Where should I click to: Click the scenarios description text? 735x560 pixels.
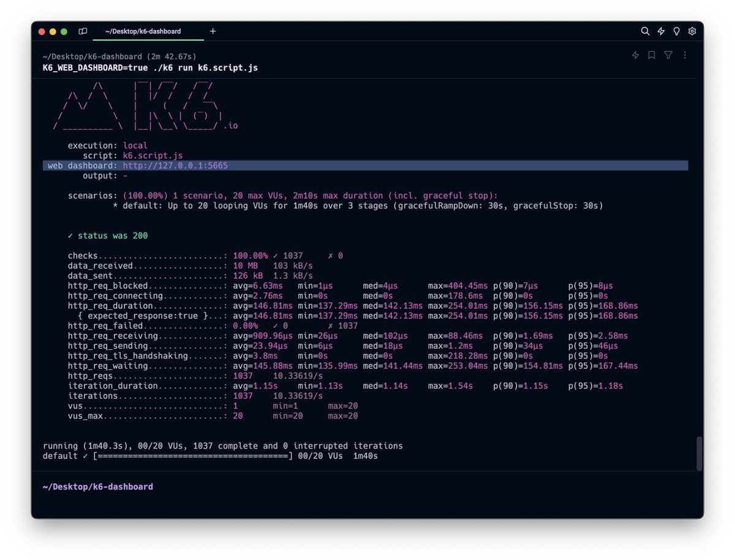click(x=311, y=195)
